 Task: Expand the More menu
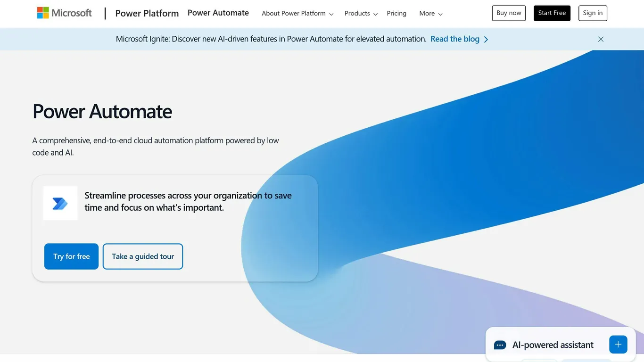(431, 13)
